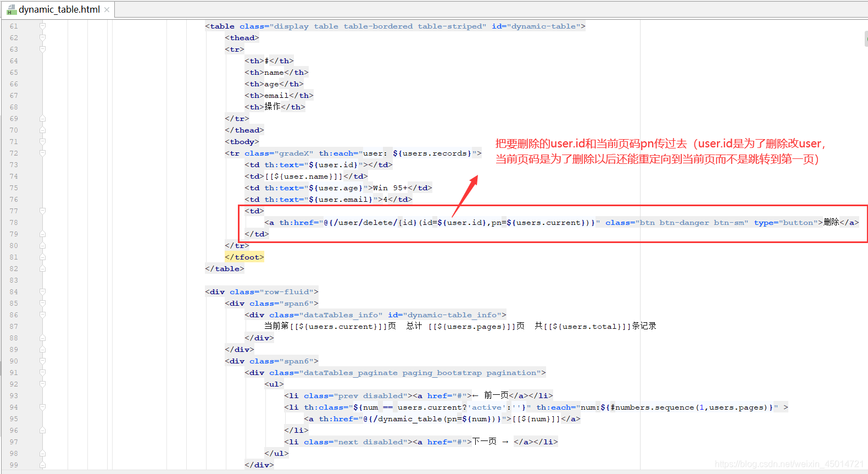Click the fold end marker at line 89
The image size is (868, 474).
click(x=42, y=349)
